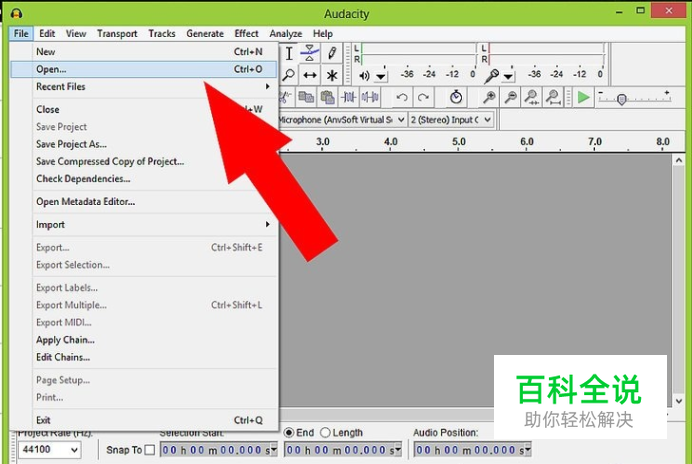Viewport: 692px width, 464px height.
Task: Click the playback speaker icon
Action: click(x=364, y=76)
